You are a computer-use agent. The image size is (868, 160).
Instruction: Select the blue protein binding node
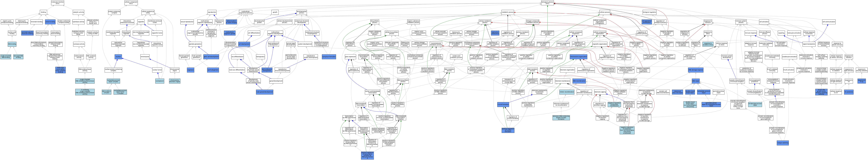[50, 22]
